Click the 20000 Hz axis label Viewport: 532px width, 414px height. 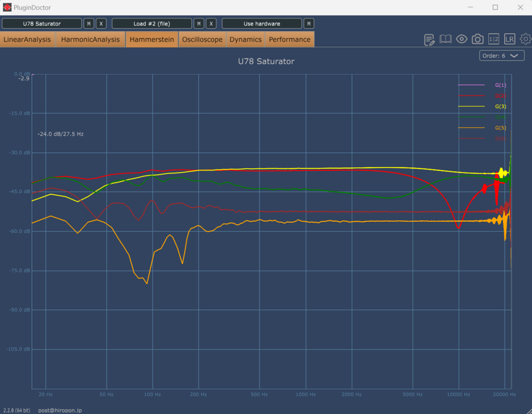pyautogui.click(x=504, y=394)
